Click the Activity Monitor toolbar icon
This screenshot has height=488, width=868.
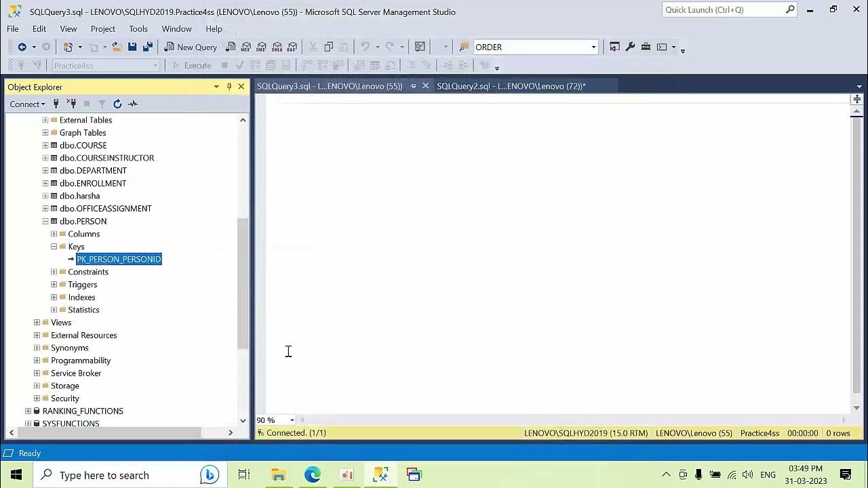(420, 47)
